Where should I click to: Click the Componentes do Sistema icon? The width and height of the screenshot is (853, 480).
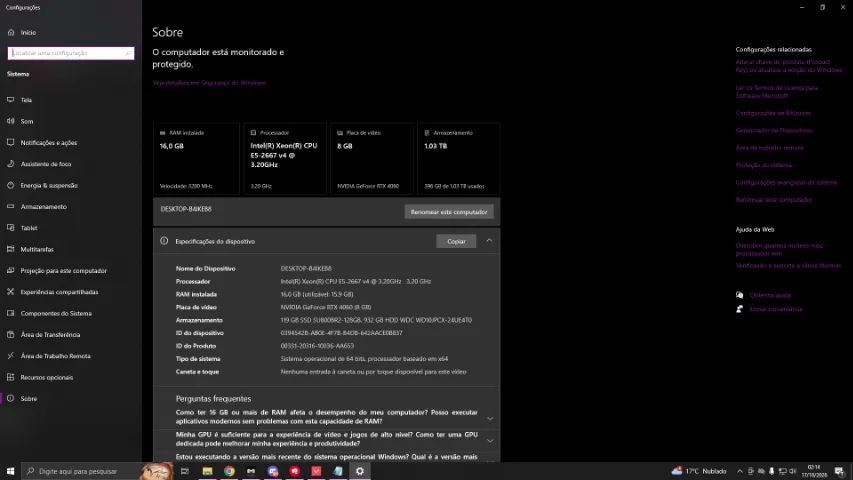[x=10, y=313]
